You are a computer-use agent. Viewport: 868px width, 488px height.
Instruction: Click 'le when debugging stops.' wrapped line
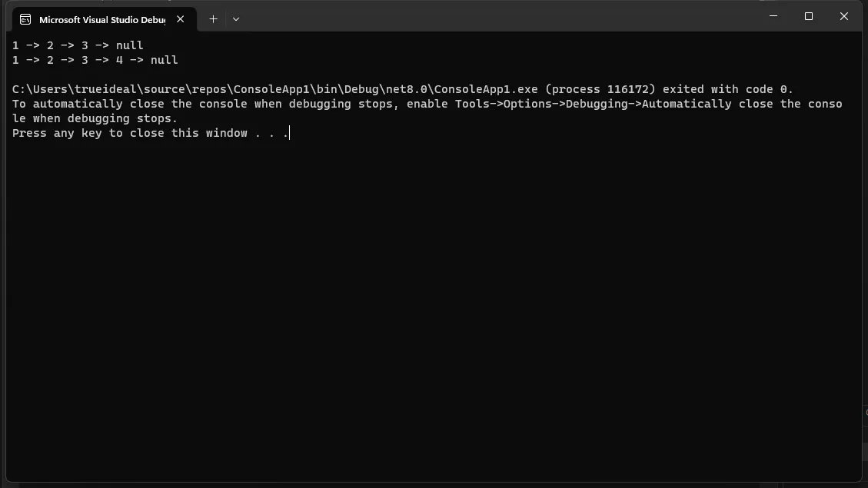pyautogui.click(x=95, y=118)
